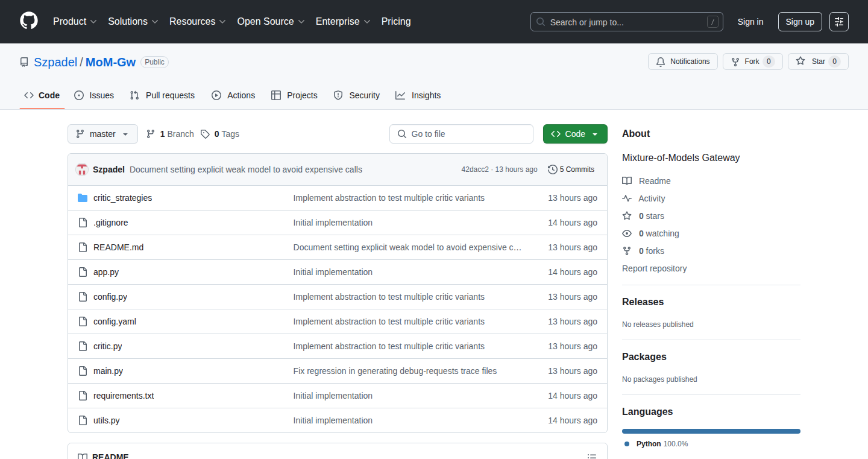Click the eye icon beside 0 watching
The width and height of the screenshot is (868, 459).
point(627,233)
